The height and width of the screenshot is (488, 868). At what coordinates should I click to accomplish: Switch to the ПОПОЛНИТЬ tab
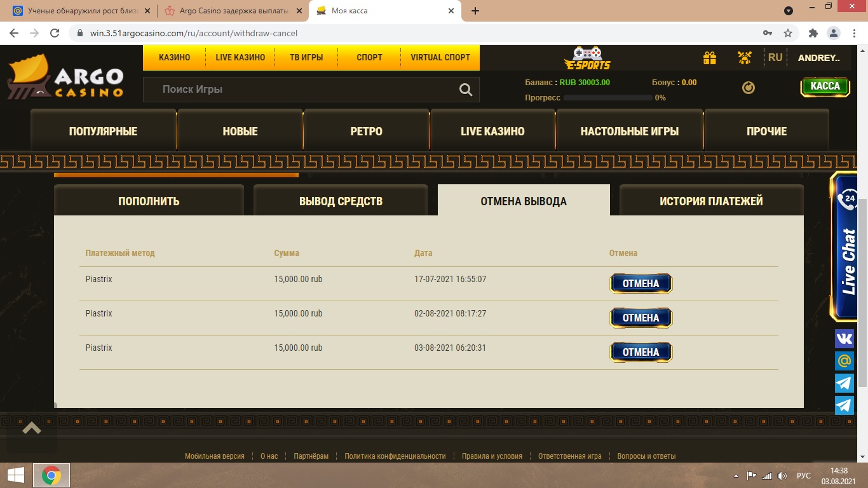(x=149, y=201)
